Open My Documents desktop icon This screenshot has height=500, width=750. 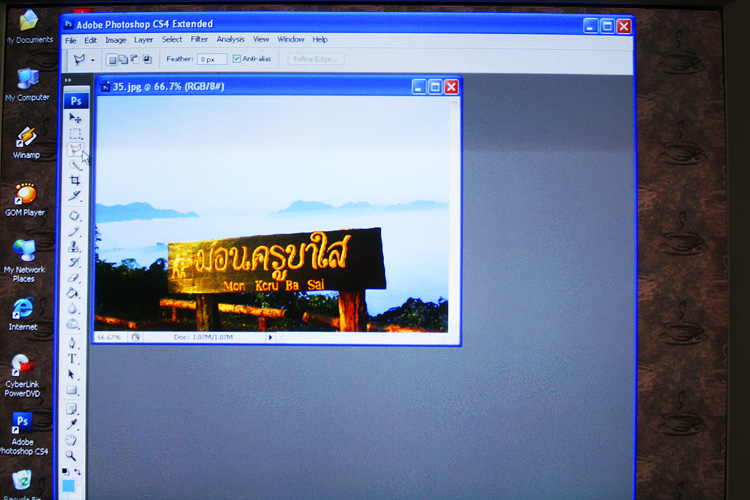30,27
